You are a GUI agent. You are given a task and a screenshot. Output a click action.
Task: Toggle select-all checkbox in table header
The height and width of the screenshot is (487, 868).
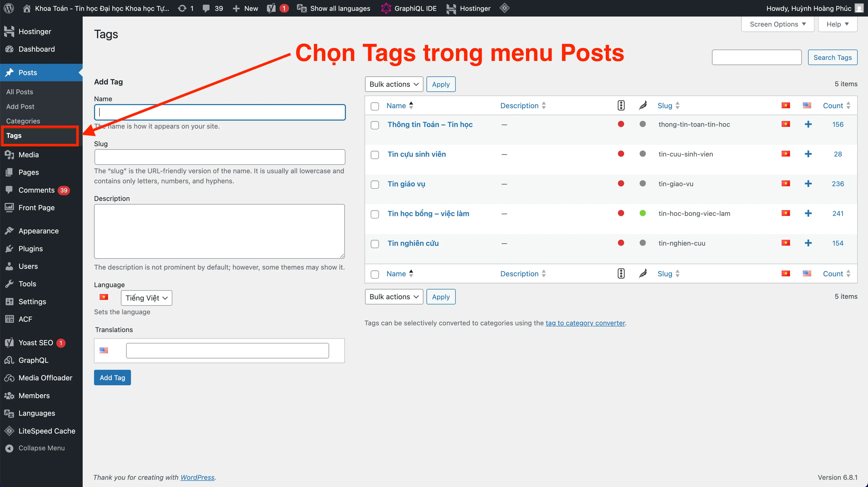(375, 106)
